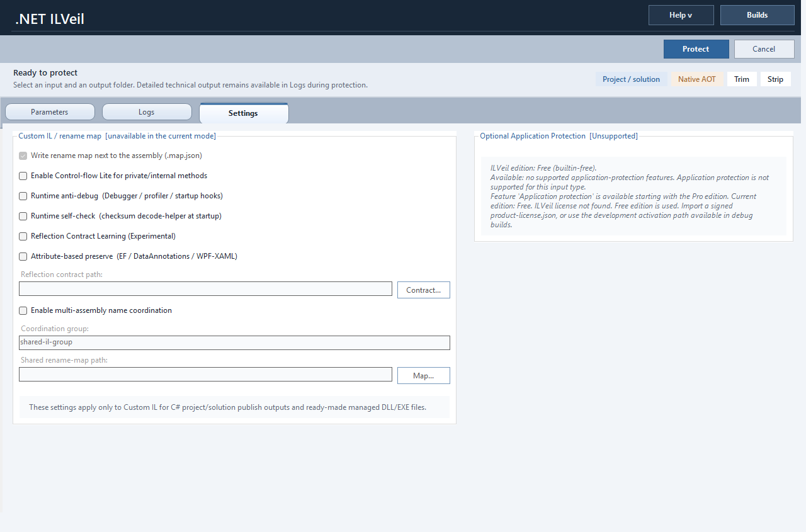Image resolution: width=806 pixels, height=532 pixels.
Task: Select the Project / solution input mode
Action: pyautogui.click(x=632, y=79)
